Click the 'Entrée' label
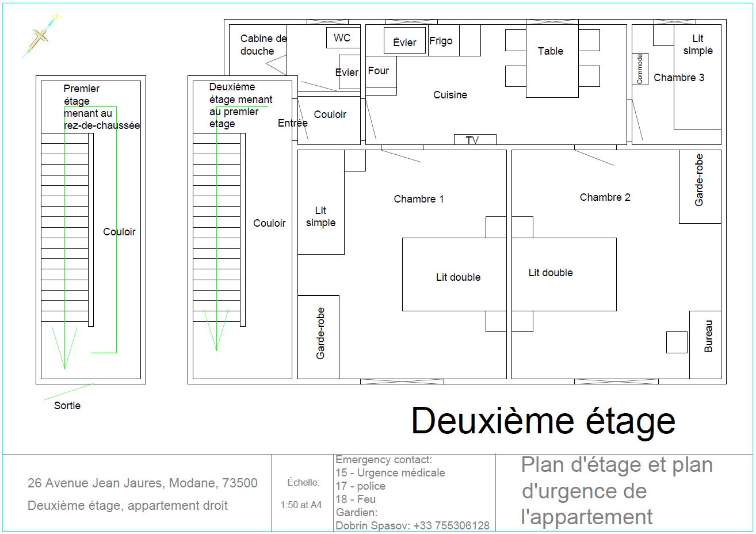 293,123
